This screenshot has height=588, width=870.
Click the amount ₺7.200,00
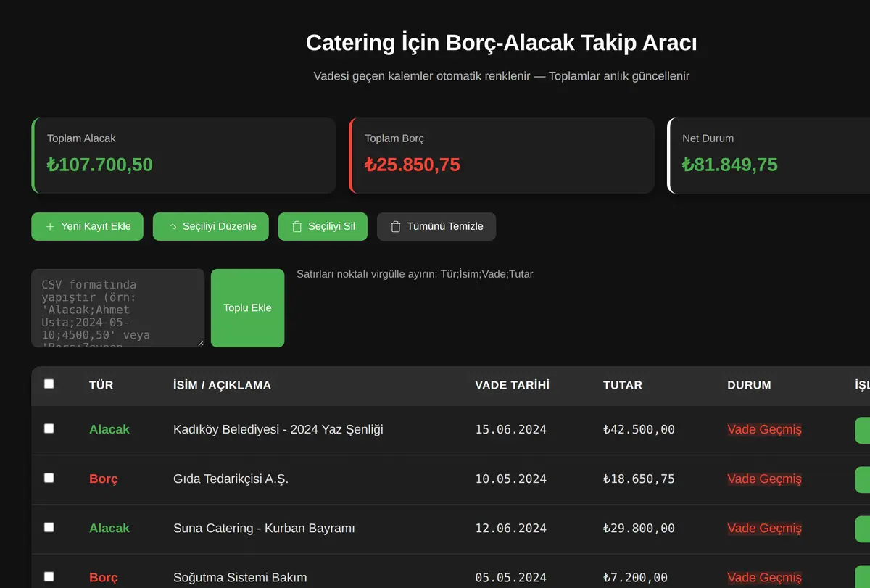tap(635, 577)
